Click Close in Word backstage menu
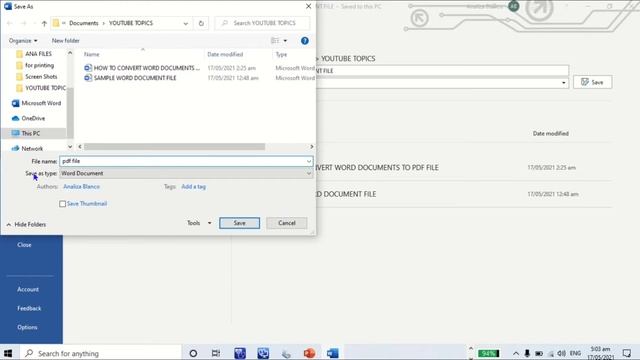The image size is (640, 360). pyautogui.click(x=24, y=245)
